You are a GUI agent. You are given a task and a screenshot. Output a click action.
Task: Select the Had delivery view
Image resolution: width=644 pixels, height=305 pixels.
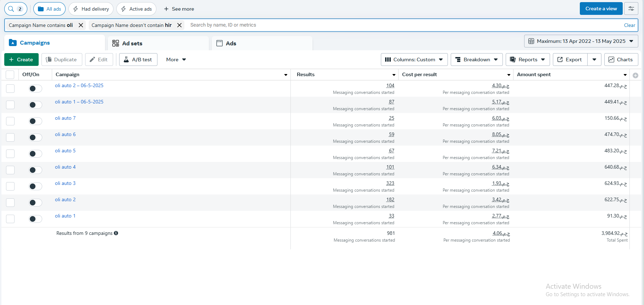point(91,9)
